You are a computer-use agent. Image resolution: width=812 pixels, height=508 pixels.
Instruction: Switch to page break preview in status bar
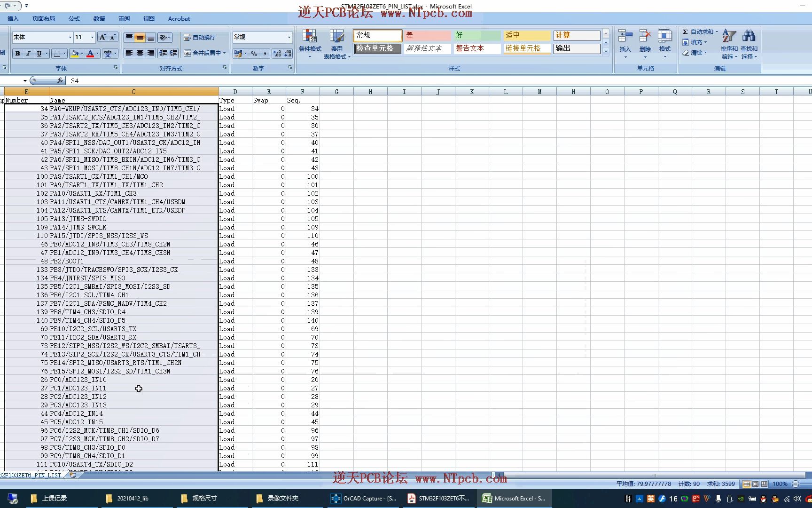point(764,484)
